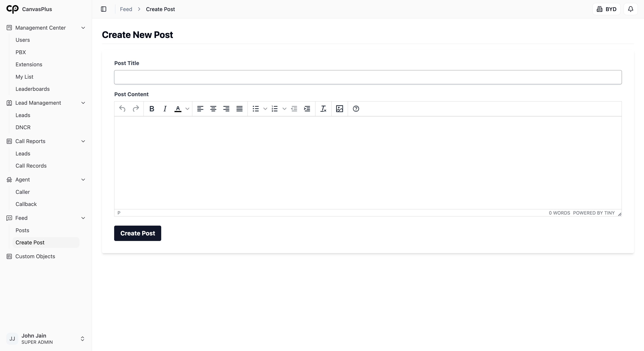
Task: Open bullet list style dropdown
Action: (x=265, y=109)
